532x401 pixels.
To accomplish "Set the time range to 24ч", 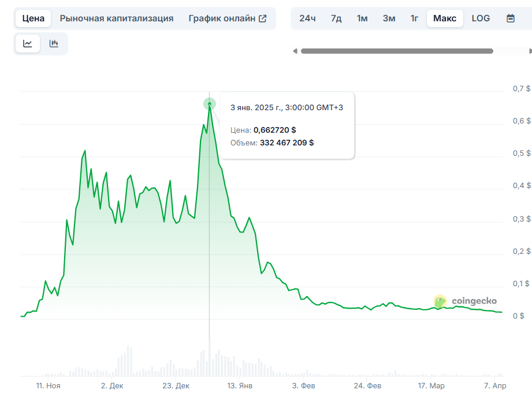I will [307, 18].
